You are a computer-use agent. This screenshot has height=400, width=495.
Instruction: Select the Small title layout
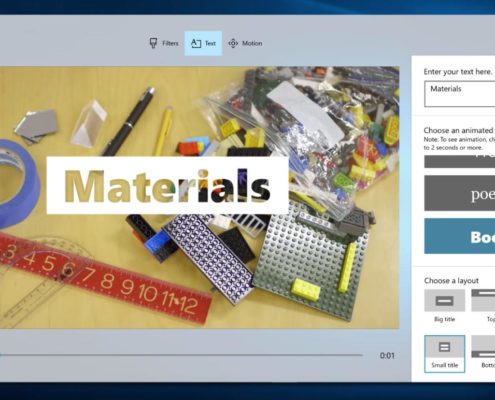pyautogui.click(x=445, y=354)
